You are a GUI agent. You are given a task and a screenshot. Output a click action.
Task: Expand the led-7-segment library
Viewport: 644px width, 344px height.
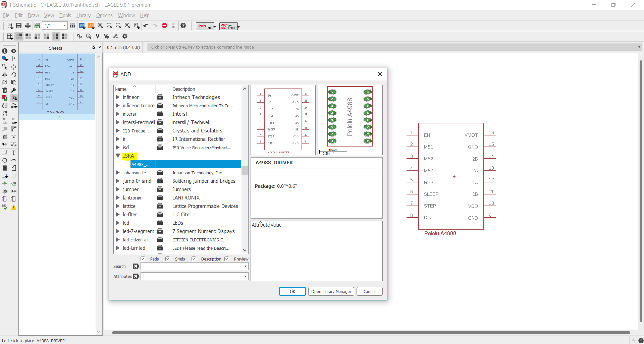click(118, 231)
